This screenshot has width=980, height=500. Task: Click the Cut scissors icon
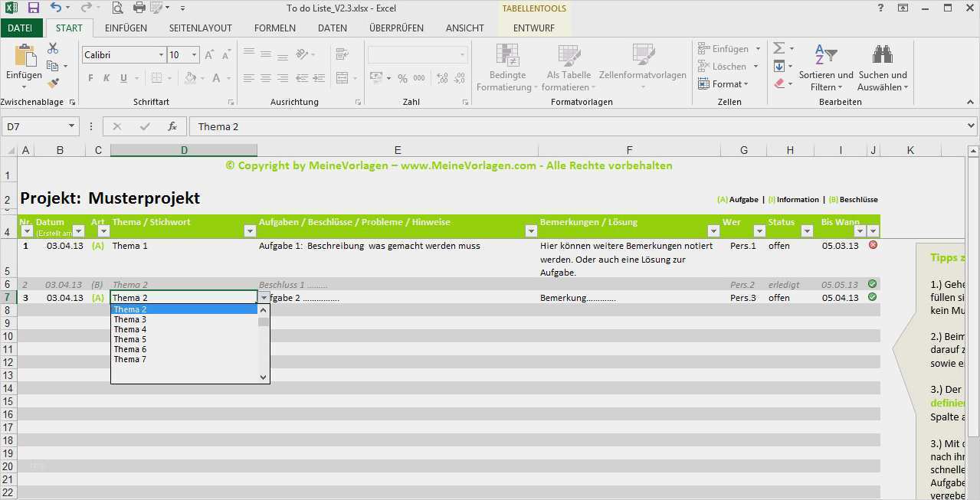pos(53,48)
